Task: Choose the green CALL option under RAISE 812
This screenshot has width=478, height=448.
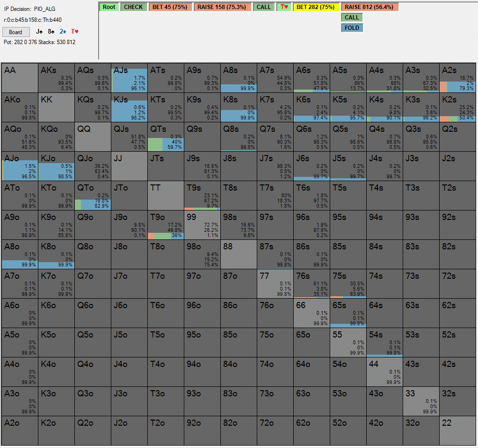Action: (x=352, y=18)
